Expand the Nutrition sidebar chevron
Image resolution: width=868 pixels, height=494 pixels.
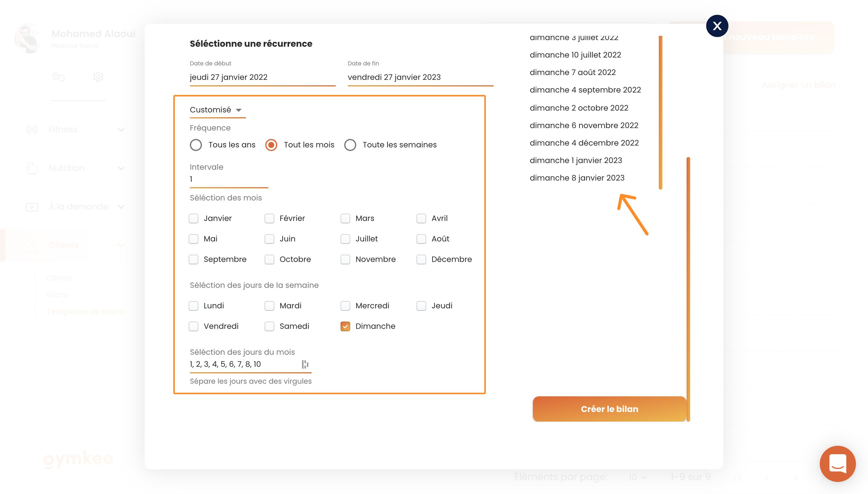pyautogui.click(x=121, y=168)
